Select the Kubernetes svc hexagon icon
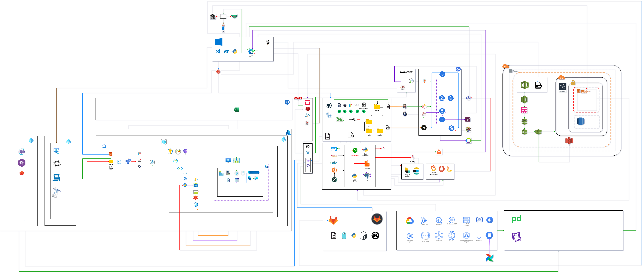 pyautogui.click(x=451, y=98)
